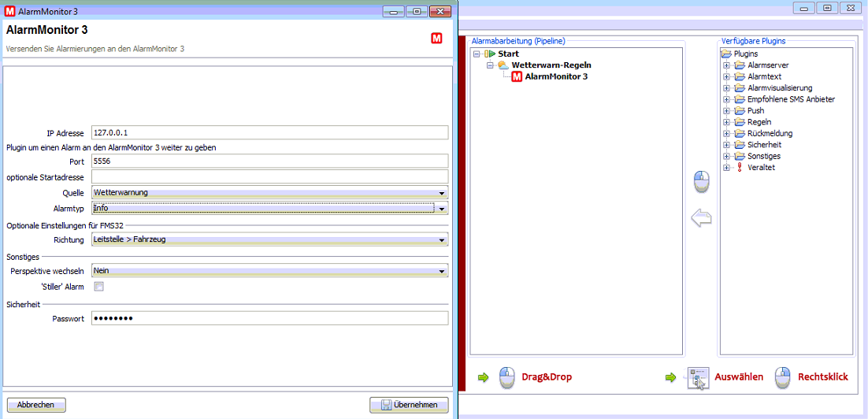Click the Übernehmen button

(409, 405)
